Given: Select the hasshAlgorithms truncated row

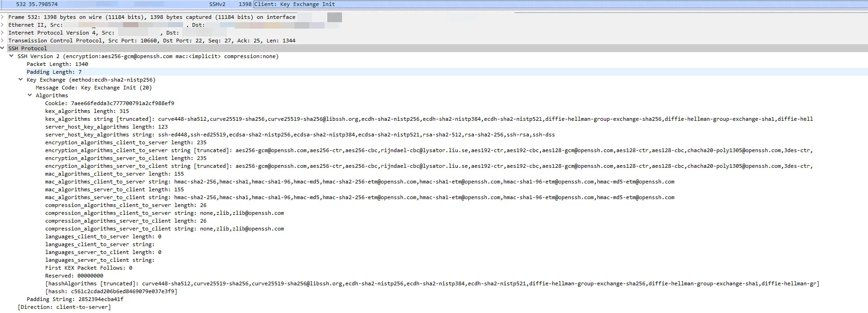Looking at the screenshot, I should 432,283.
